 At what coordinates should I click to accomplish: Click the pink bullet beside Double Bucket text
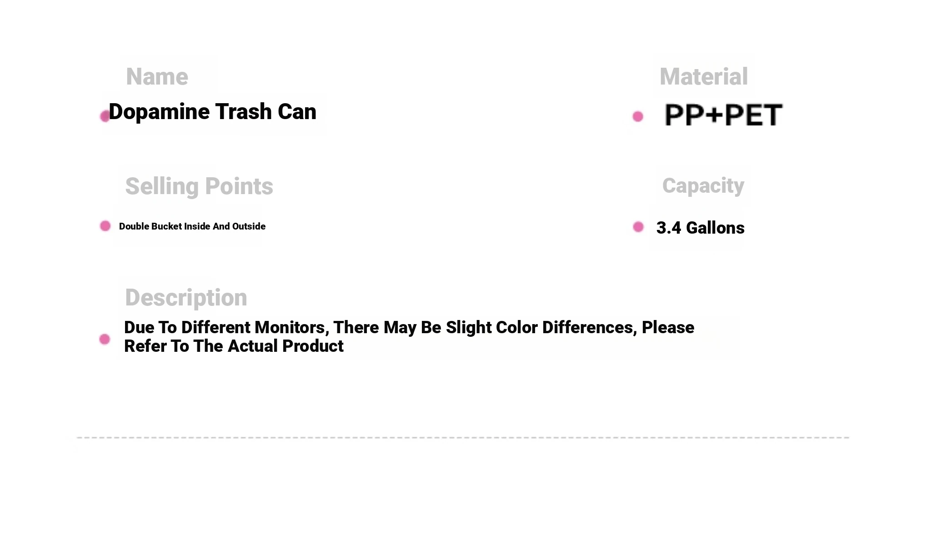tap(105, 226)
